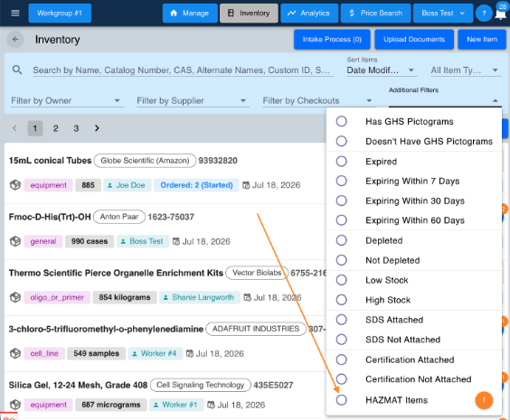The height and width of the screenshot is (420, 510).
Task: Click calendar icon in Silica Gel row
Action: click(211, 405)
